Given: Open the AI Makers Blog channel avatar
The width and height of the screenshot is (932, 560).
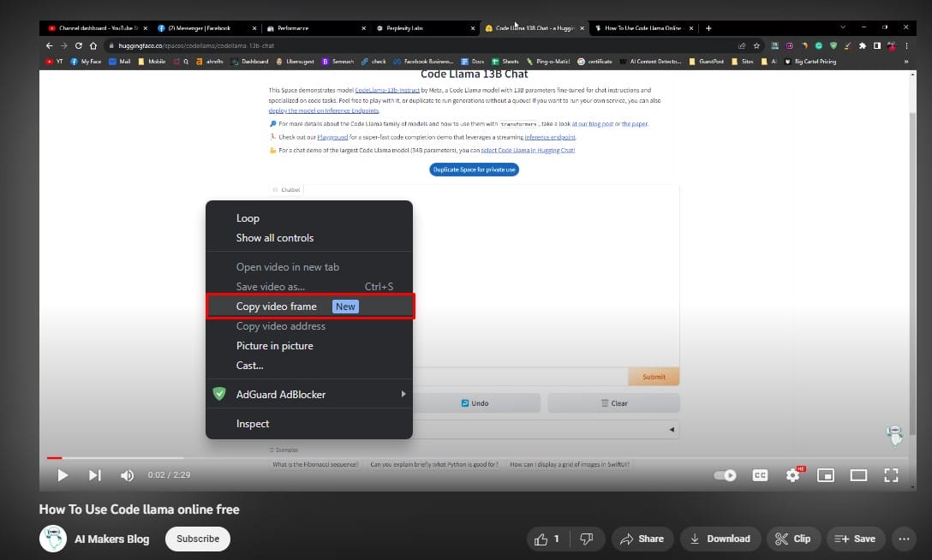Looking at the screenshot, I should coord(53,539).
